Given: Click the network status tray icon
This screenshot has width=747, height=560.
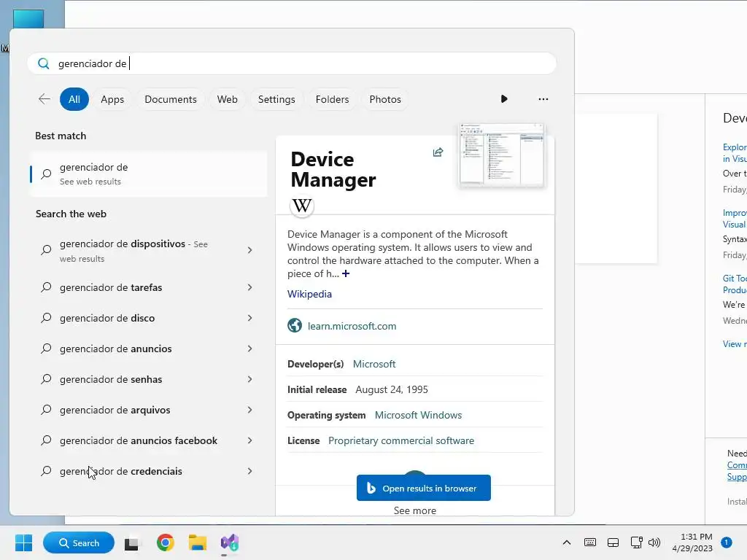Looking at the screenshot, I should point(636,542).
